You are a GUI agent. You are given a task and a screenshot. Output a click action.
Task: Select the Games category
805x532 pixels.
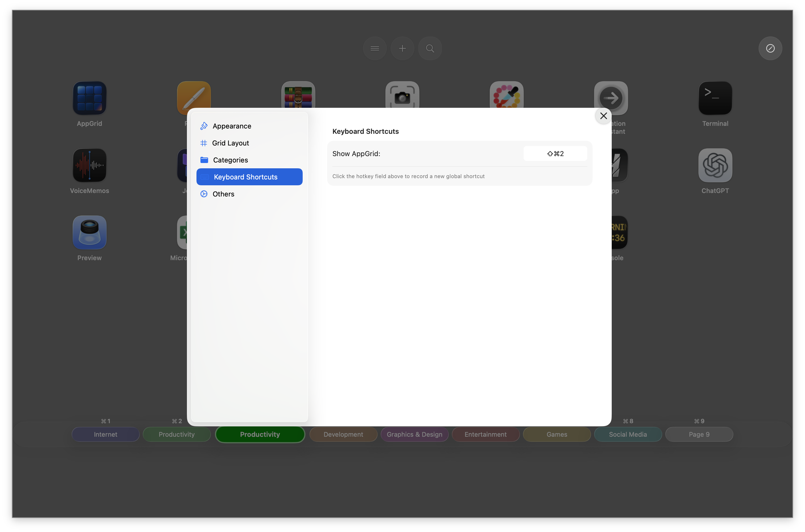pos(556,434)
